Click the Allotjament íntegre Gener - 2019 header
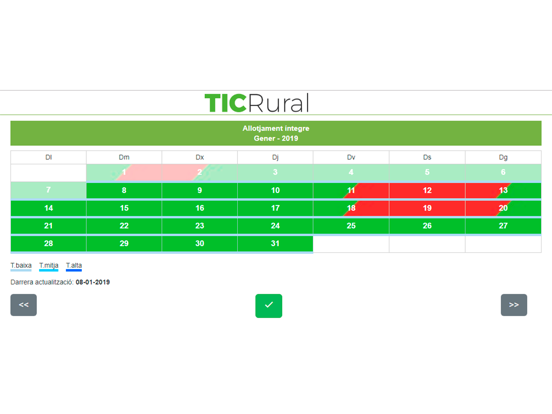Screen dimensions: 552x414 tap(276, 133)
